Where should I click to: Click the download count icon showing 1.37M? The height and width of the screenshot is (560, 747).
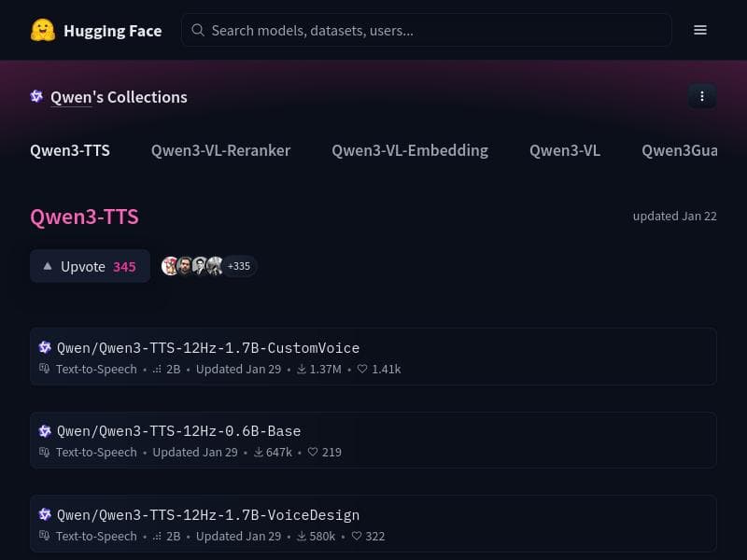pos(301,369)
